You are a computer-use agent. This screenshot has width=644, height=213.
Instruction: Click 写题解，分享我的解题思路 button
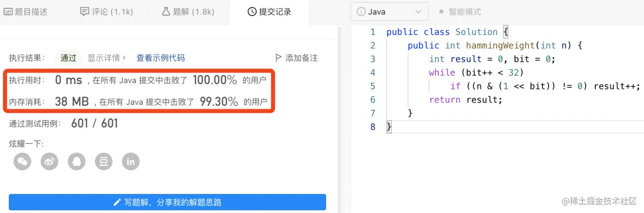[x=167, y=202]
